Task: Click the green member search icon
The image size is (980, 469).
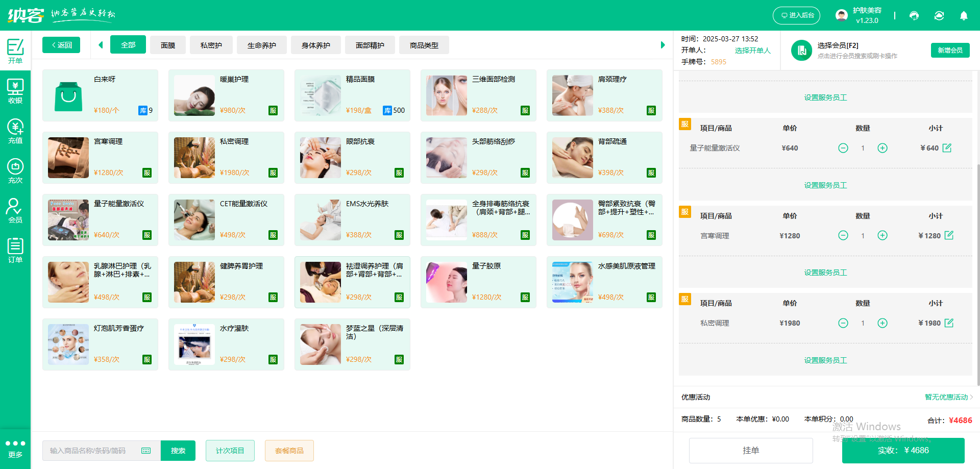Action: click(x=801, y=51)
